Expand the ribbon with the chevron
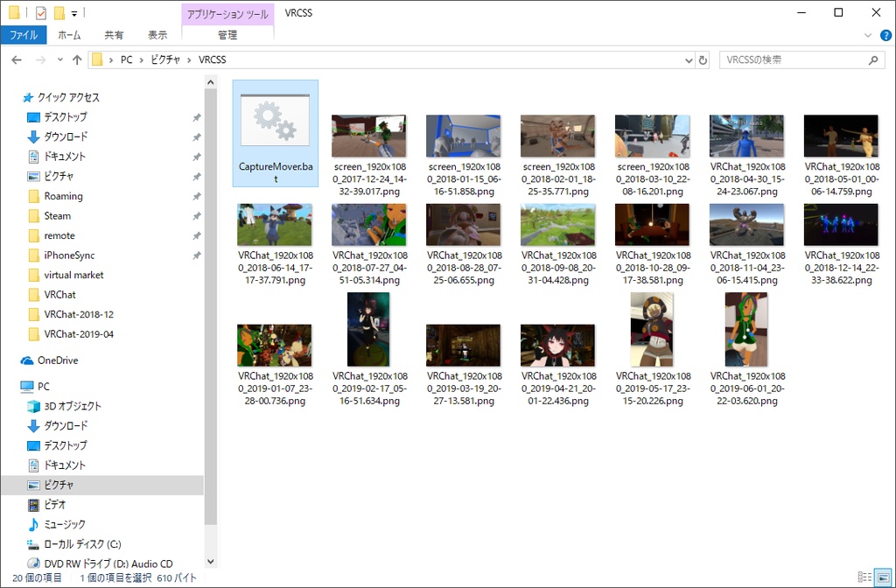 (x=867, y=35)
